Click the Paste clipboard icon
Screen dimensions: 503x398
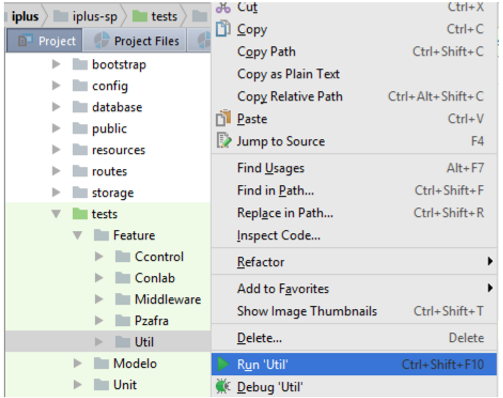[223, 118]
